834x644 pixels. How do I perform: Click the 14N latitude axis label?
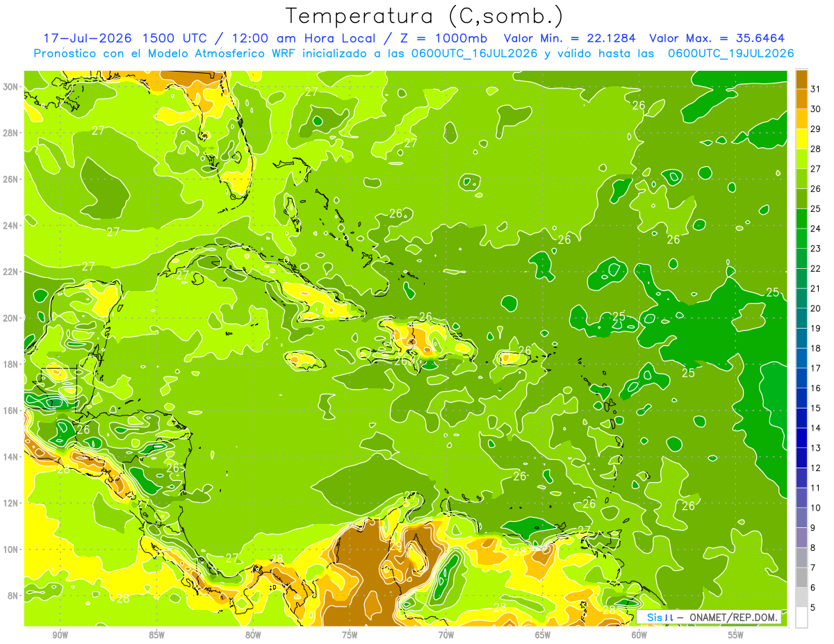click(x=10, y=457)
